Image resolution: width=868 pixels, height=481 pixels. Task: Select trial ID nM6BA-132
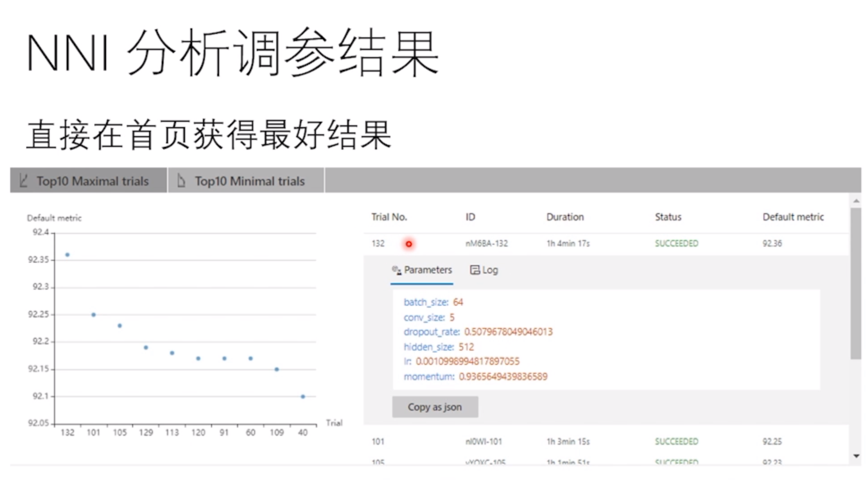point(487,244)
